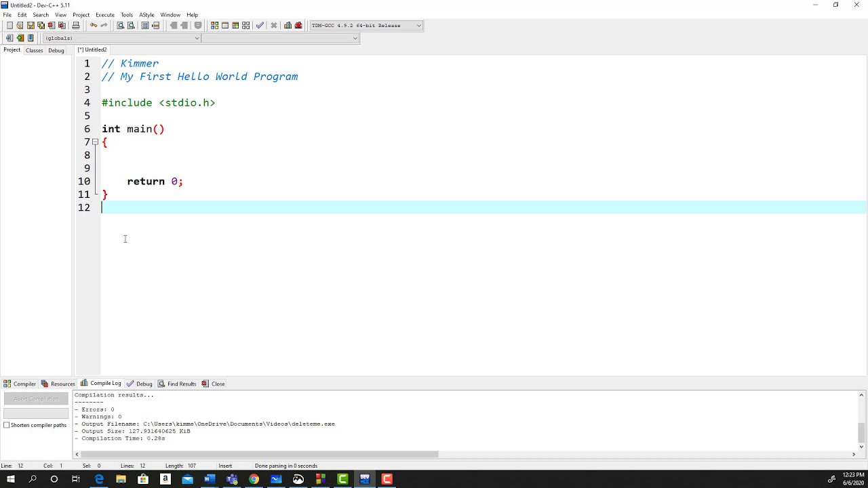868x488 pixels.
Task: Click the Run toolbar icon
Action: [x=225, y=25]
